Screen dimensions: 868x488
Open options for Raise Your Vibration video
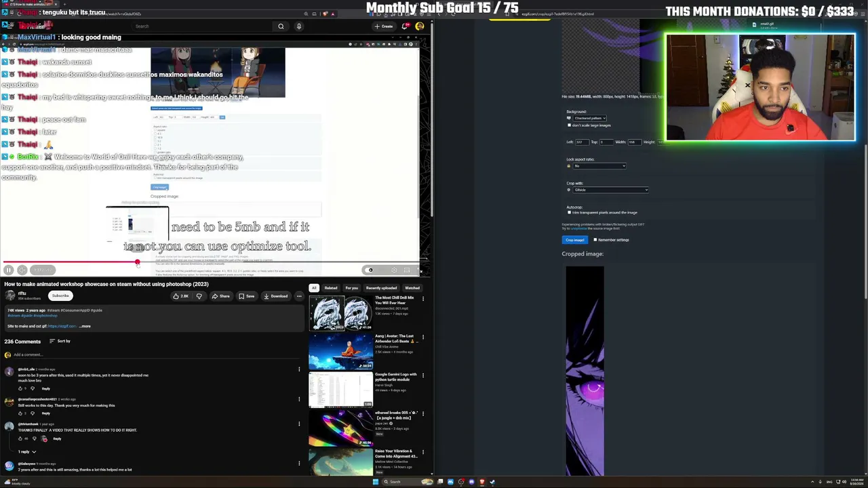pyautogui.click(x=423, y=451)
